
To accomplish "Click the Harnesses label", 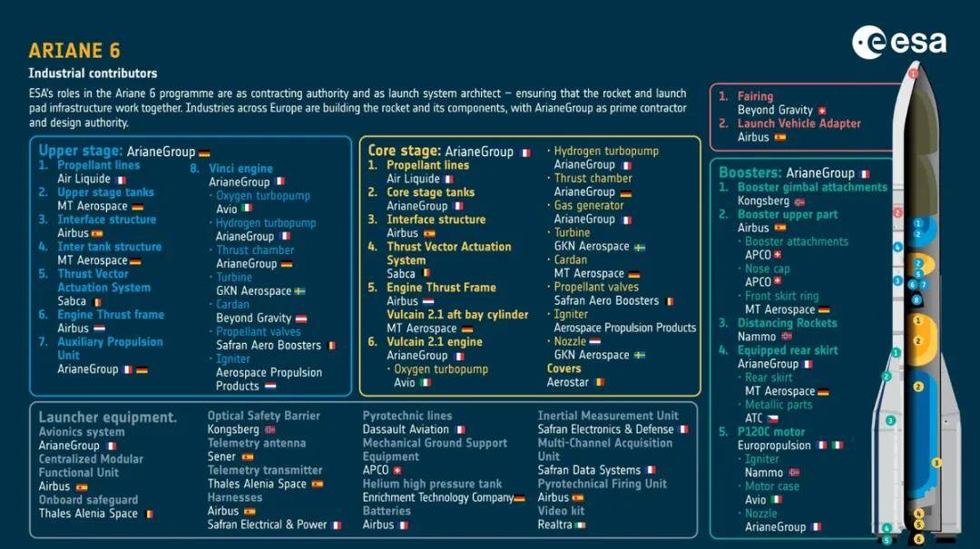I will click(235, 497).
